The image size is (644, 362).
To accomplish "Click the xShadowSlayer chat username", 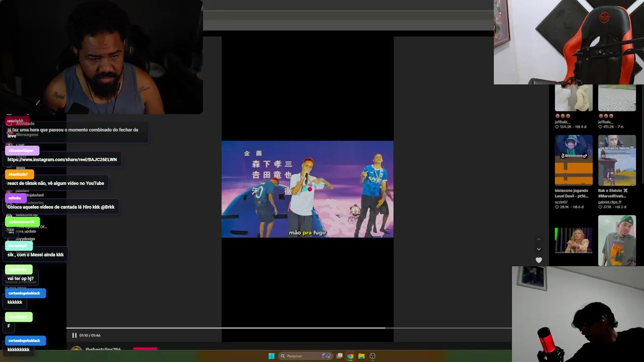I will coord(22,150).
